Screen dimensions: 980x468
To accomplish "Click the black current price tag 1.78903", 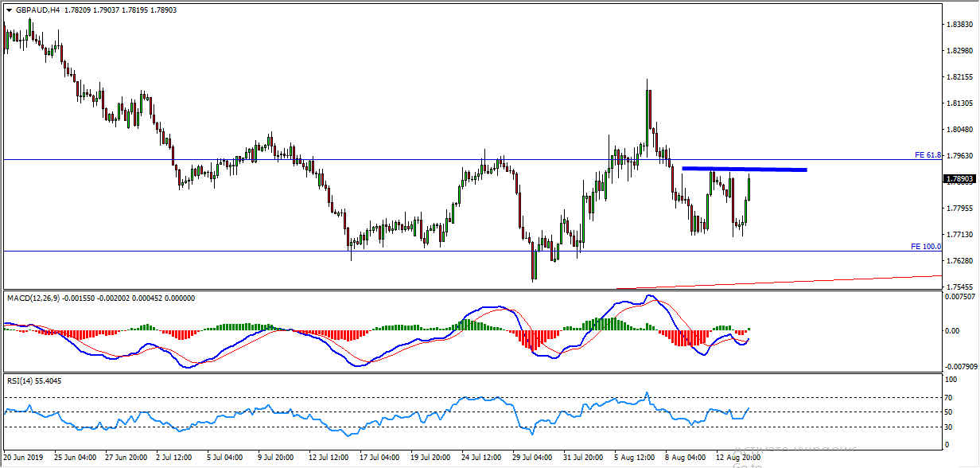I will pyautogui.click(x=959, y=180).
